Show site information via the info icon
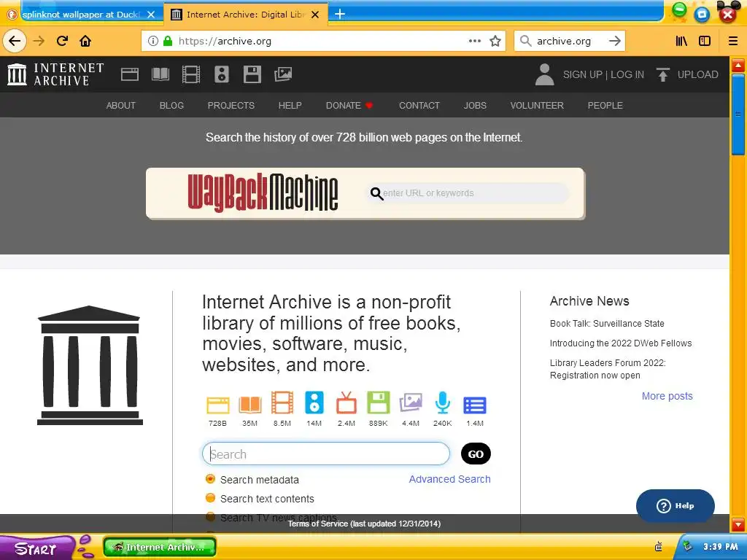 coord(153,41)
